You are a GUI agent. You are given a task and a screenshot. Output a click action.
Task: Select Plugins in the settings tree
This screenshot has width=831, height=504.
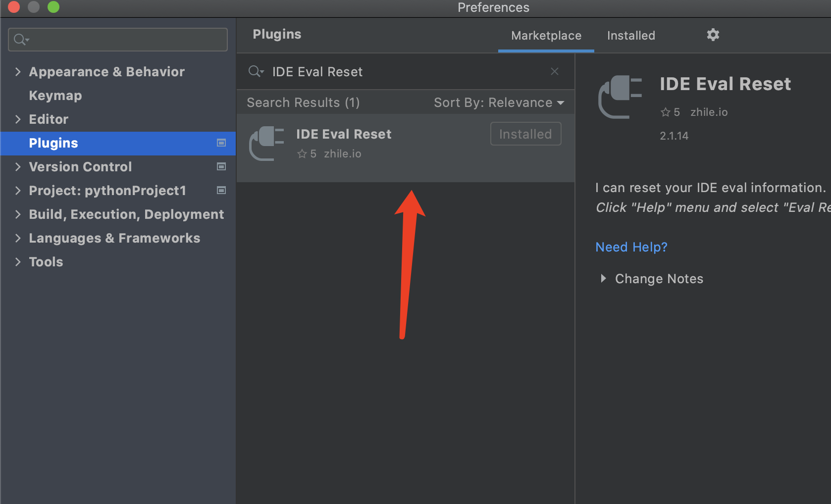pyautogui.click(x=118, y=143)
